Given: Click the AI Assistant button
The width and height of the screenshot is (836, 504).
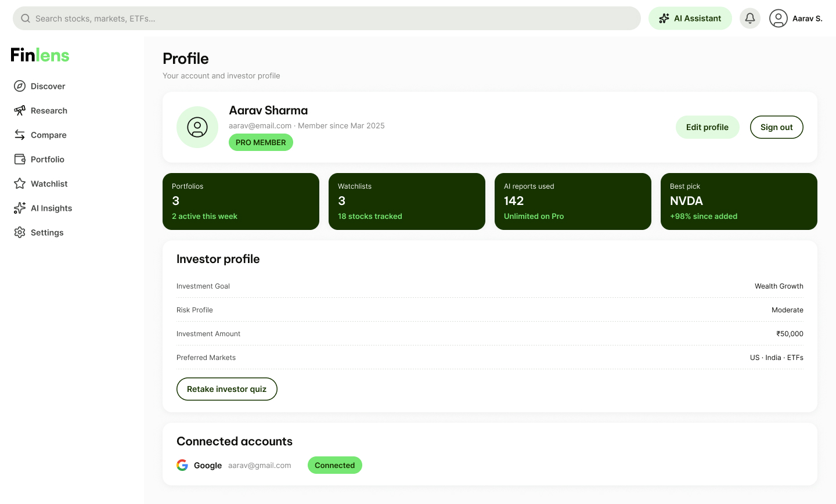Looking at the screenshot, I should click(690, 19).
